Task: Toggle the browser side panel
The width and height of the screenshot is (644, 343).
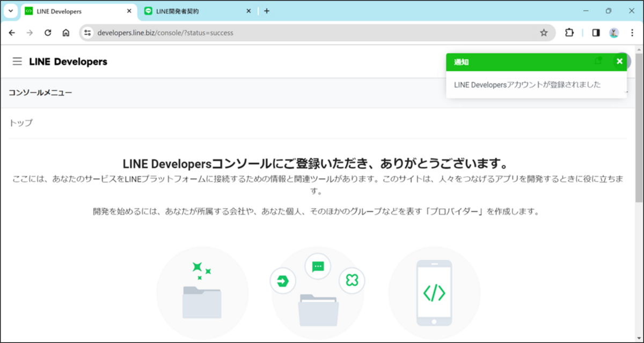Action: click(596, 33)
